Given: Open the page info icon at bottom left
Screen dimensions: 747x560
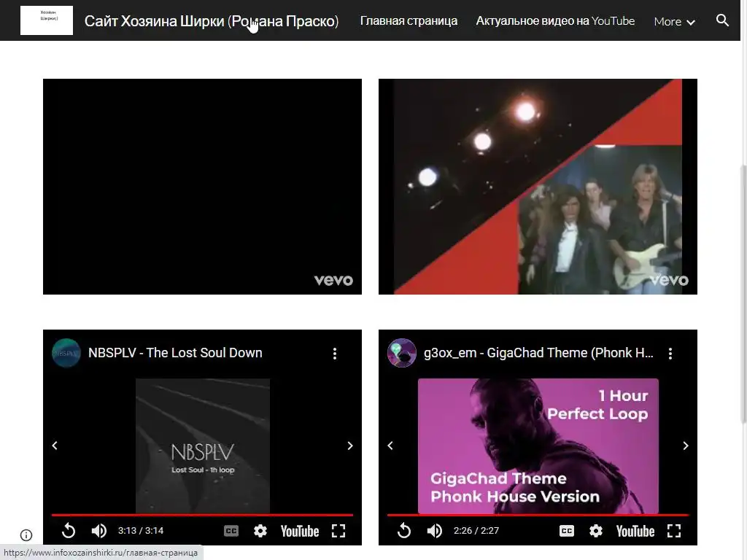Looking at the screenshot, I should 26,535.
